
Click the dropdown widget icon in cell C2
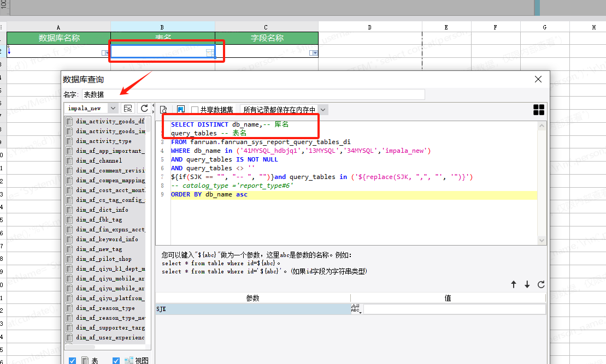(314, 53)
